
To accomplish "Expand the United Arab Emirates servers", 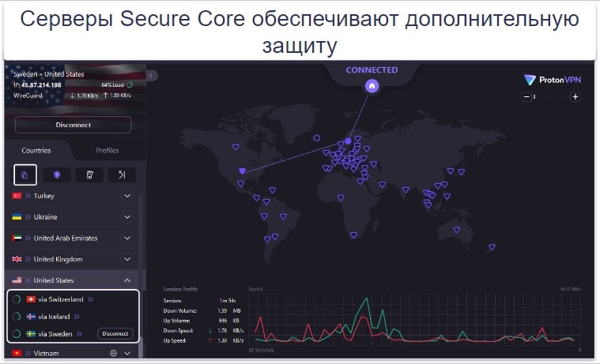I will pyautogui.click(x=127, y=238).
